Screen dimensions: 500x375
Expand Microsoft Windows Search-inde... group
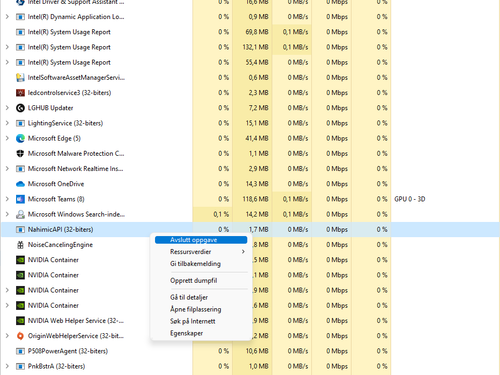(7, 214)
